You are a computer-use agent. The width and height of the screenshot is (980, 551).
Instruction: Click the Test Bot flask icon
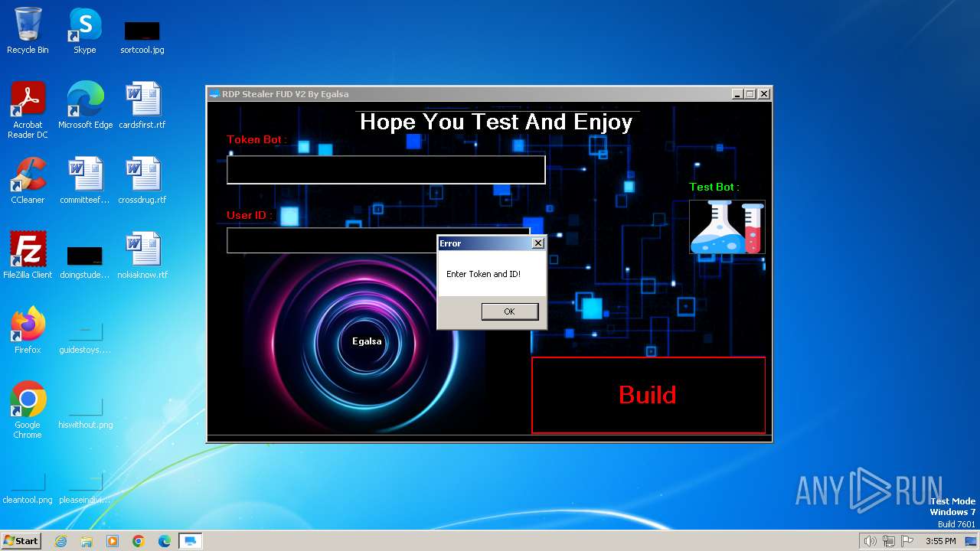coord(727,227)
